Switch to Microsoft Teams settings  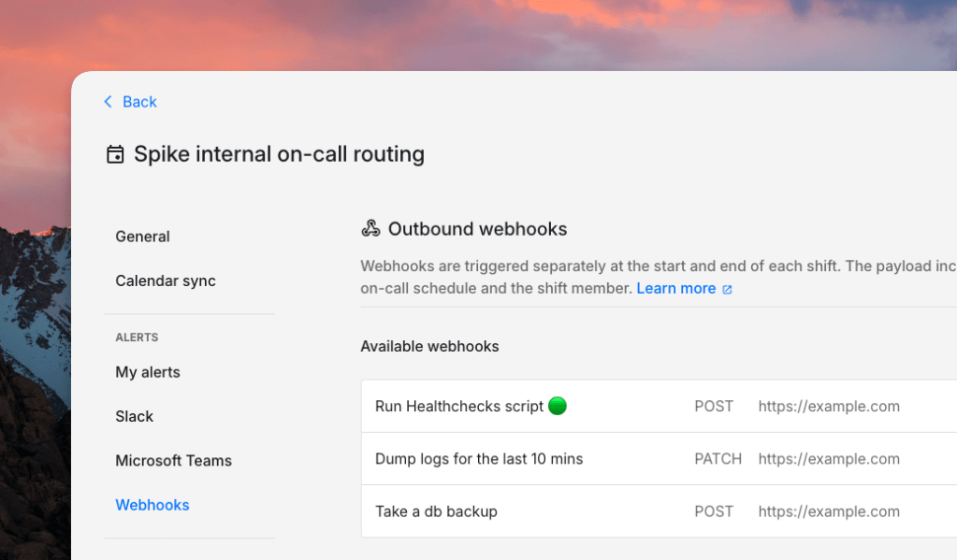[174, 460]
